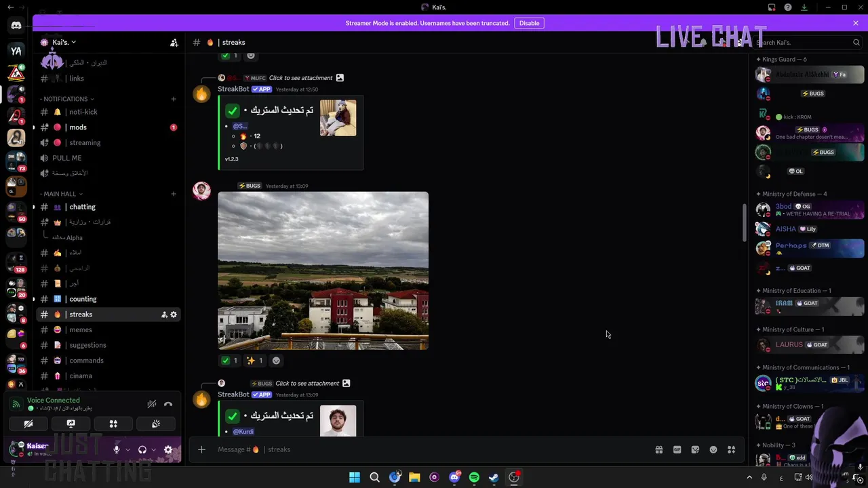Disconnect from voice with the hang-up icon

[168, 404]
